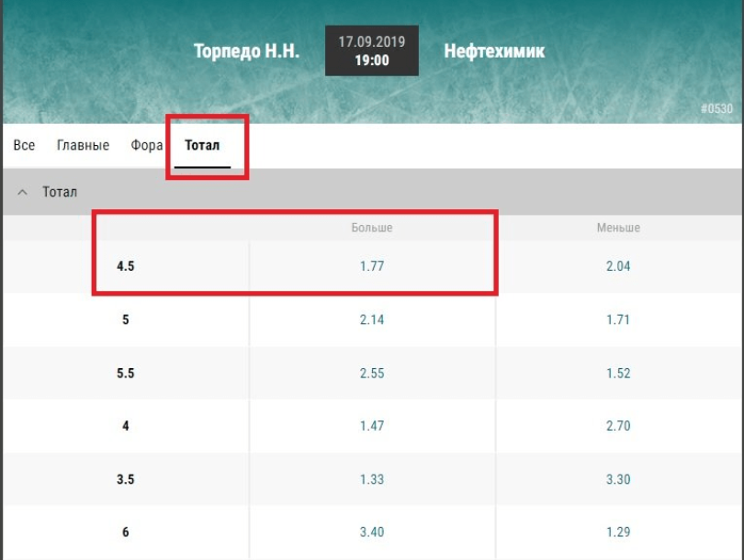Click the 4.5 total line label
Screen dimensions: 744x560
point(126,266)
